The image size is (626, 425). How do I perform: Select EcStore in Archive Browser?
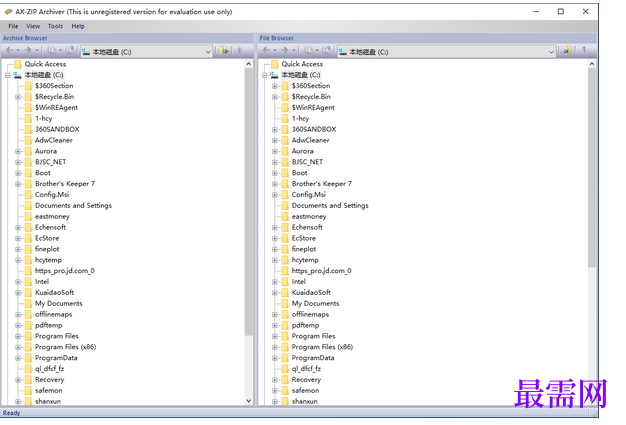47,238
